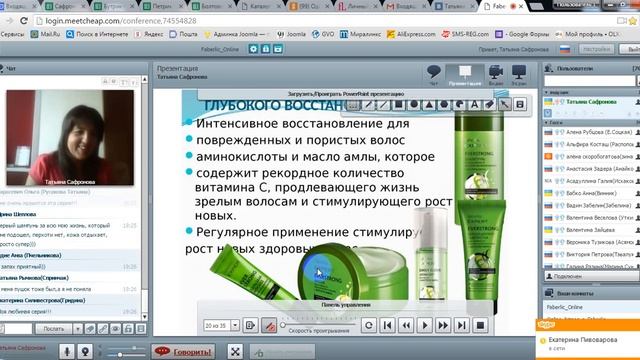This screenshot has width=640, height=360.
Task: Jump to the last slide
Action: click(462, 325)
